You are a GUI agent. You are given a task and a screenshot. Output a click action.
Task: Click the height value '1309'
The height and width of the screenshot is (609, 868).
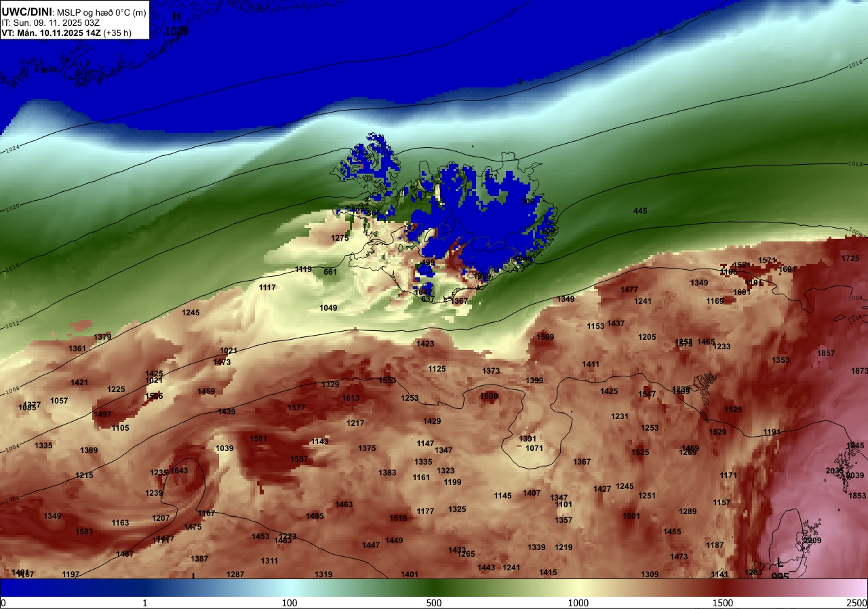click(650, 574)
